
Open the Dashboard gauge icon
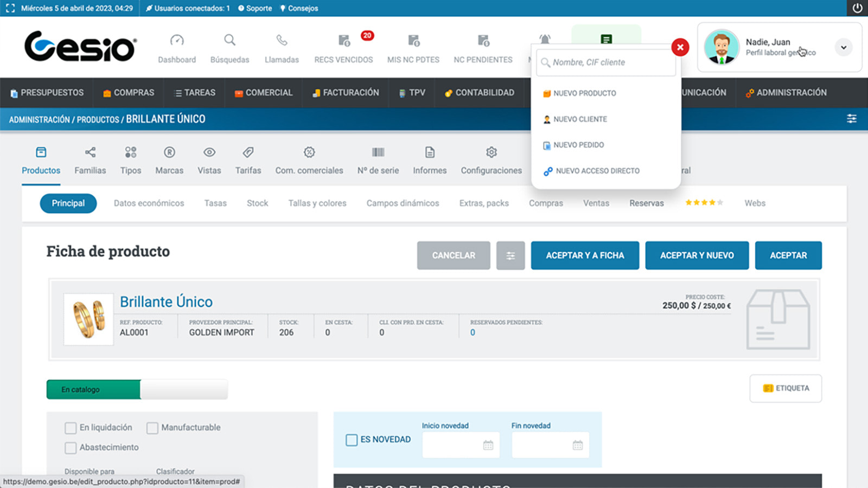coord(177,40)
